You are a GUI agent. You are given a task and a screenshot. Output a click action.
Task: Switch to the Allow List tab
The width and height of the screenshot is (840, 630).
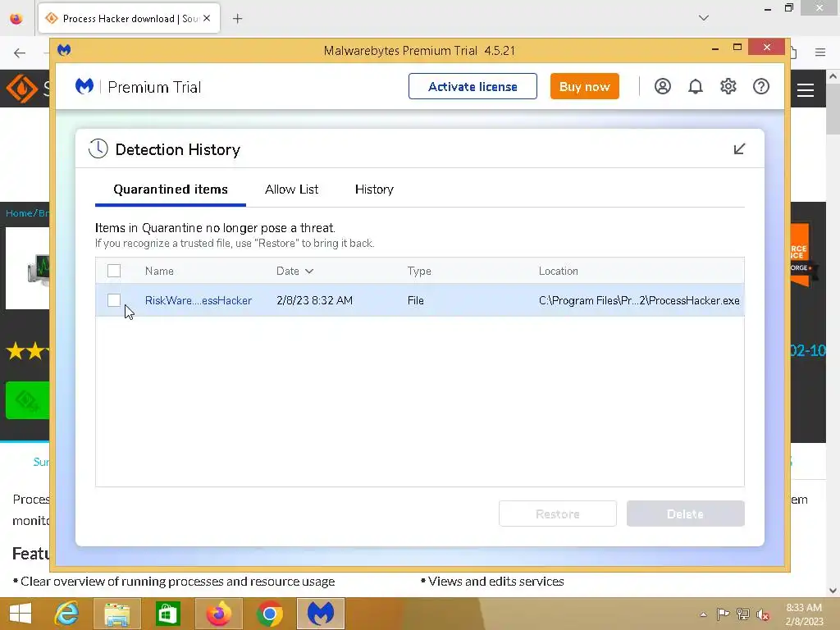coord(291,189)
